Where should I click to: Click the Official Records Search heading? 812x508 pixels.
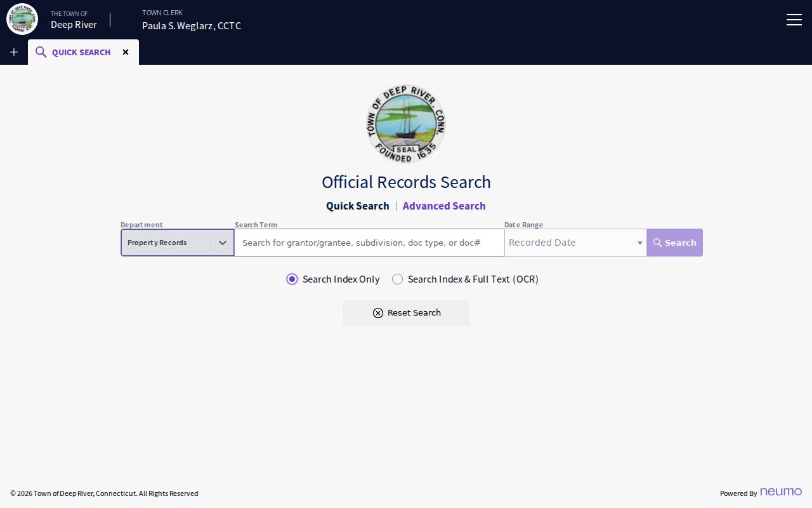tap(406, 182)
